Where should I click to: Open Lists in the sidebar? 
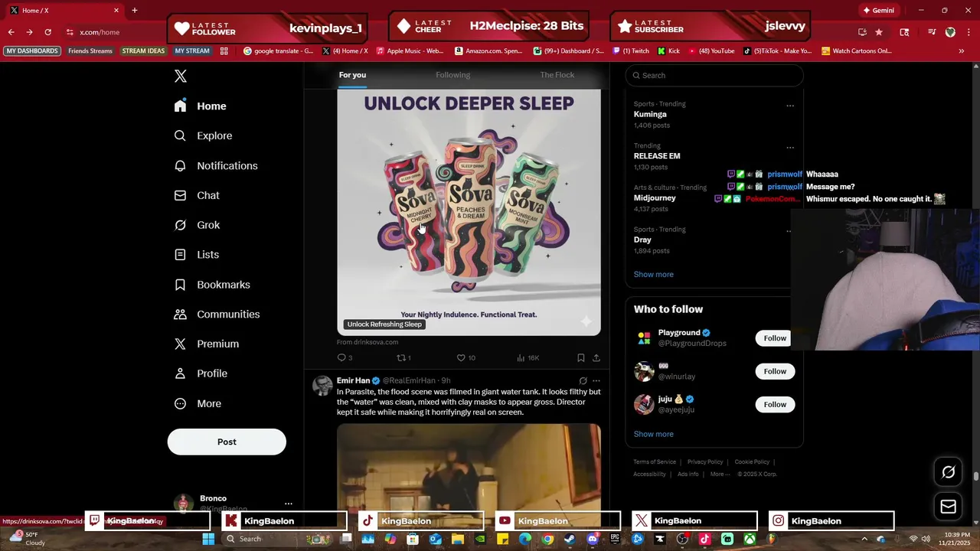pyautogui.click(x=197, y=255)
